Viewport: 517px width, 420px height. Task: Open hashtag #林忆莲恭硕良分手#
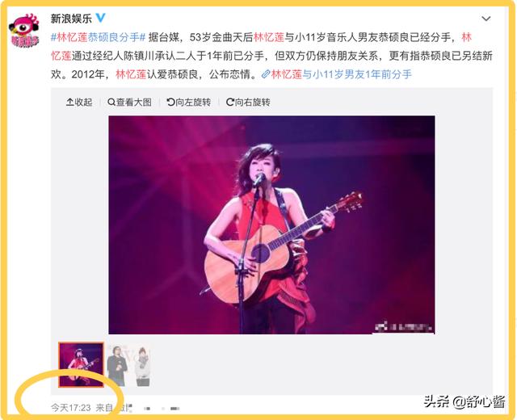click(x=98, y=37)
